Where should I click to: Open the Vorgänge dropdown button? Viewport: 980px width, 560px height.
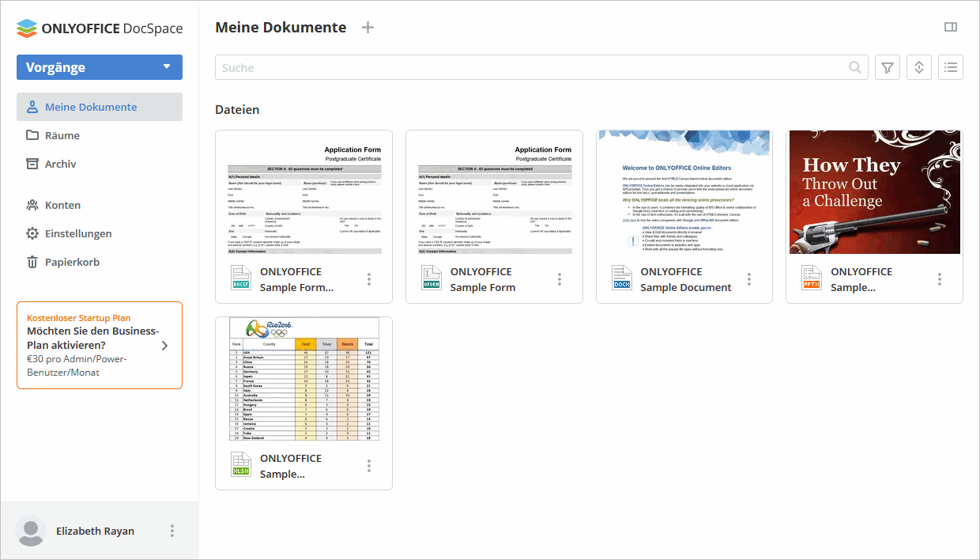tap(100, 67)
